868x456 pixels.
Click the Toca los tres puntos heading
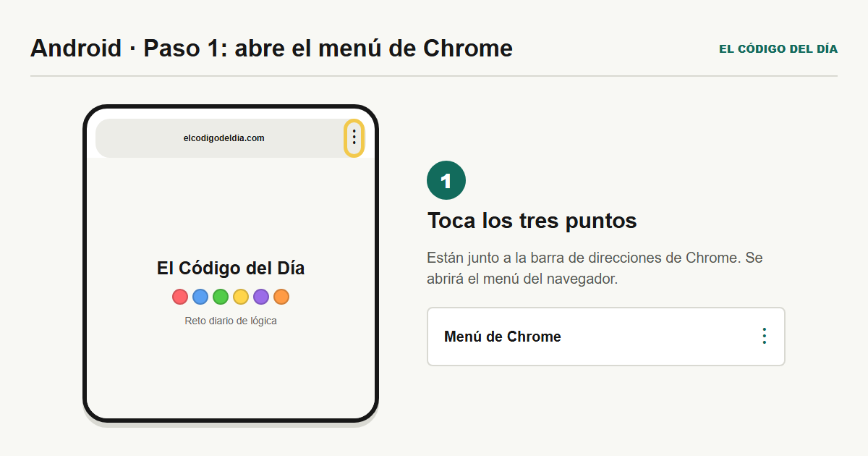[532, 220]
